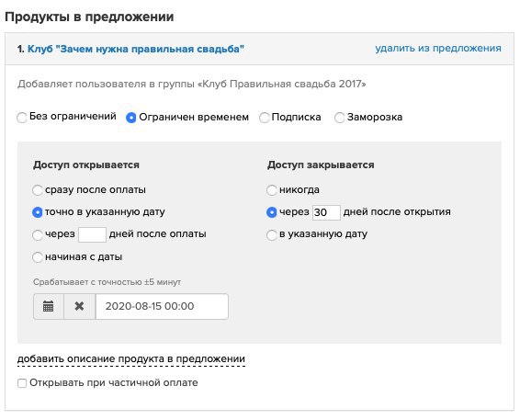Click the 'Доступ закрывается' heading
The height and width of the screenshot is (420, 531).
(321, 165)
